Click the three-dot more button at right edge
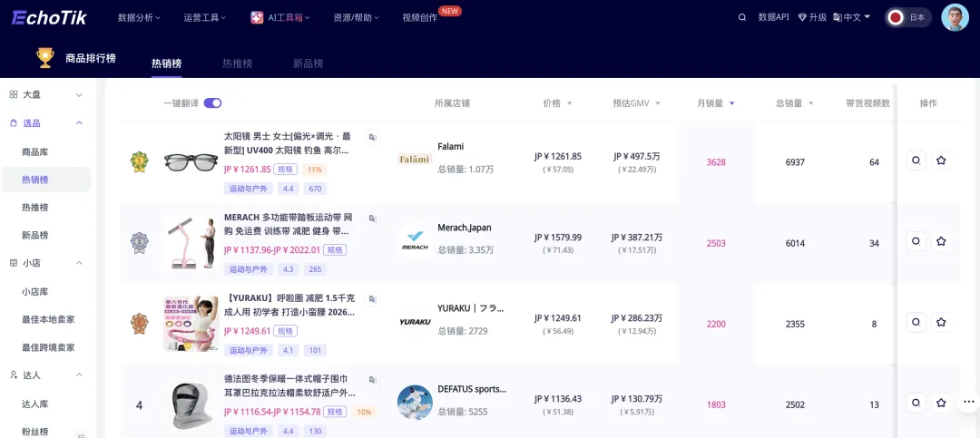Viewport: 980px width, 438px height. pos(969,402)
